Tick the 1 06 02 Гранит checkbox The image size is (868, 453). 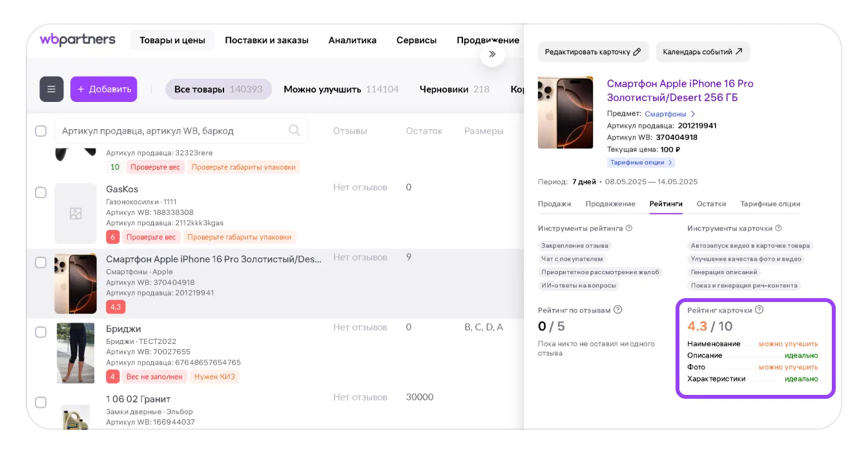click(41, 402)
